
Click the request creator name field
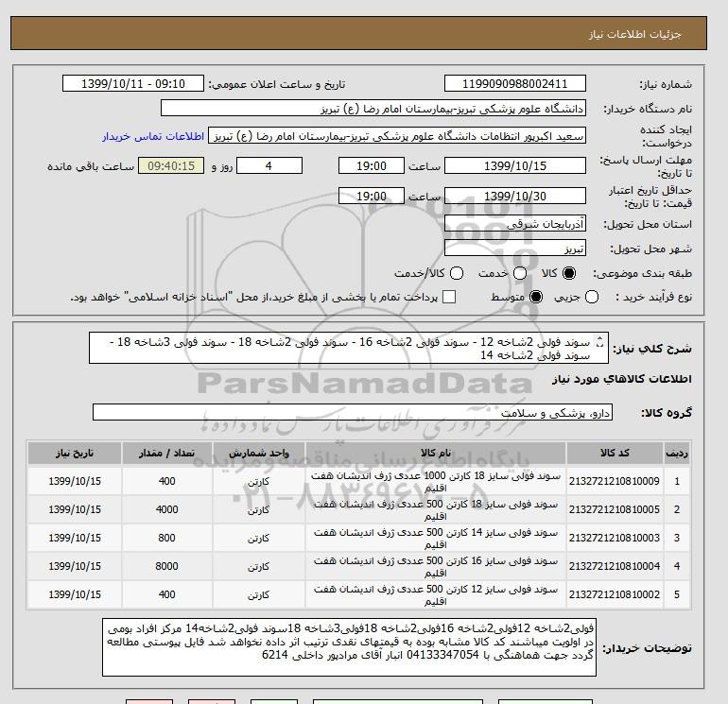pyautogui.click(x=397, y=136)
